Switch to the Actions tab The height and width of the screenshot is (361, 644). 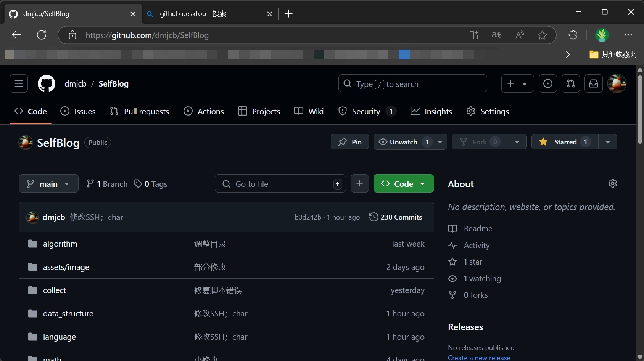pyautogui.click(x=204, y=111)
